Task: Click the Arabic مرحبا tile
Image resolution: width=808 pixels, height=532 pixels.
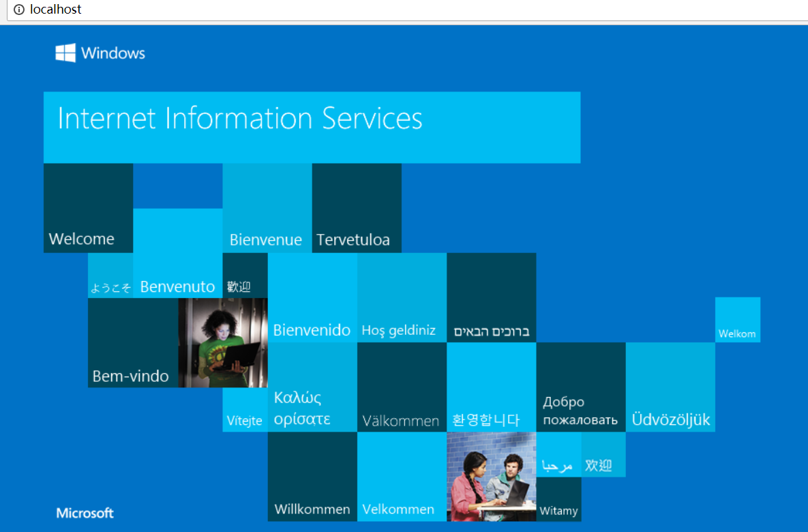Action: coord(558,455)
